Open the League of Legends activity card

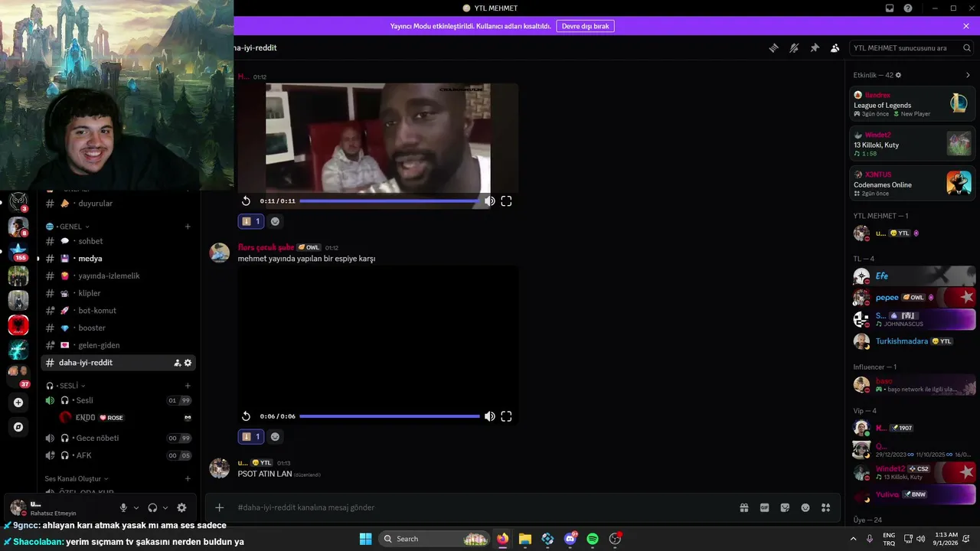[x=913, y=103]
